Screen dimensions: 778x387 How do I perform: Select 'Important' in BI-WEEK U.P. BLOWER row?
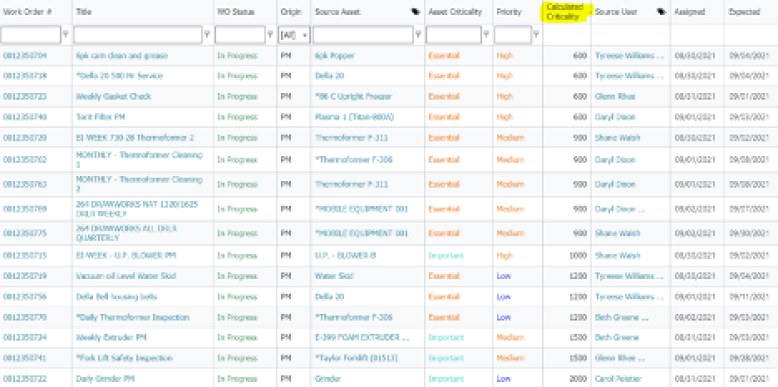pos(446,256)
